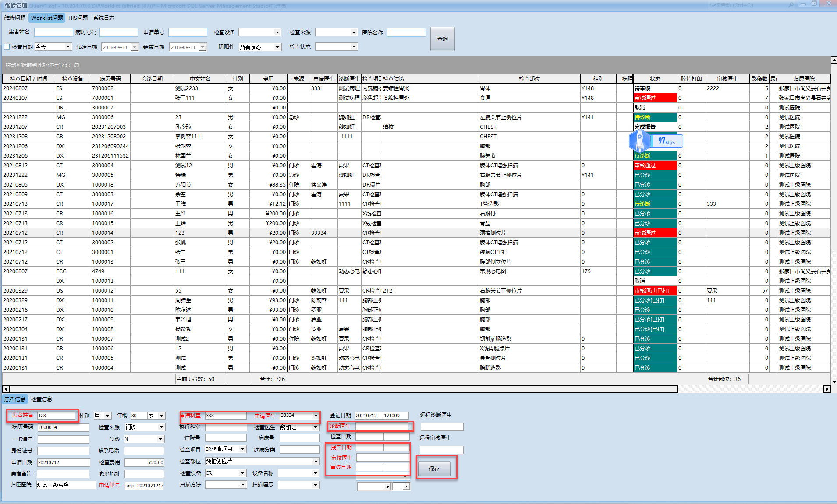Open the 起始日期 date picker dropdown
The image size is (837, 504).
(x=135, y=47)
